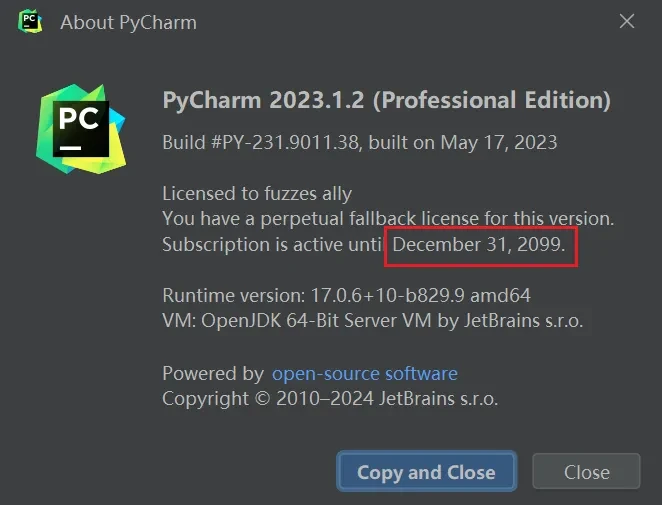Click the Build #PY-231.9011.38 text
The width and height of the screenshot is (662, 505).
tap(260, 143)
